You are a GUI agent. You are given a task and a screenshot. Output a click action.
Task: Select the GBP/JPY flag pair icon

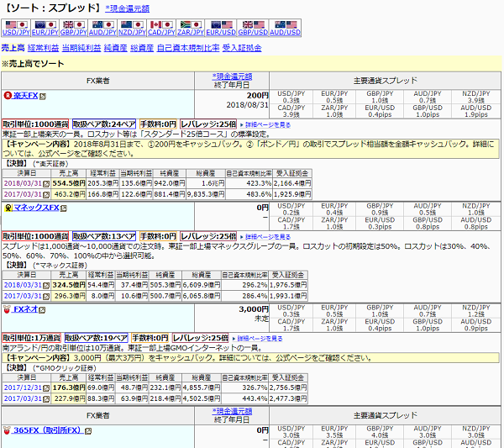(x=74, y=24)
